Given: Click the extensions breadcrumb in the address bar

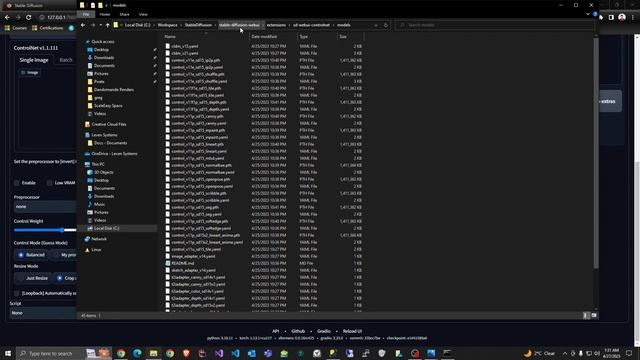Looking at the screenshot, I should click(x=276, y=25).
